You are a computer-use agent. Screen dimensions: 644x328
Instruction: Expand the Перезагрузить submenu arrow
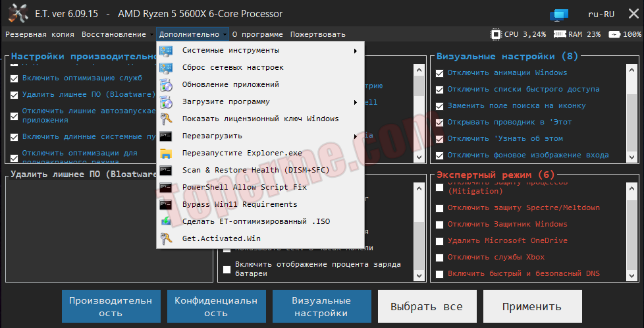coord(356,136)
